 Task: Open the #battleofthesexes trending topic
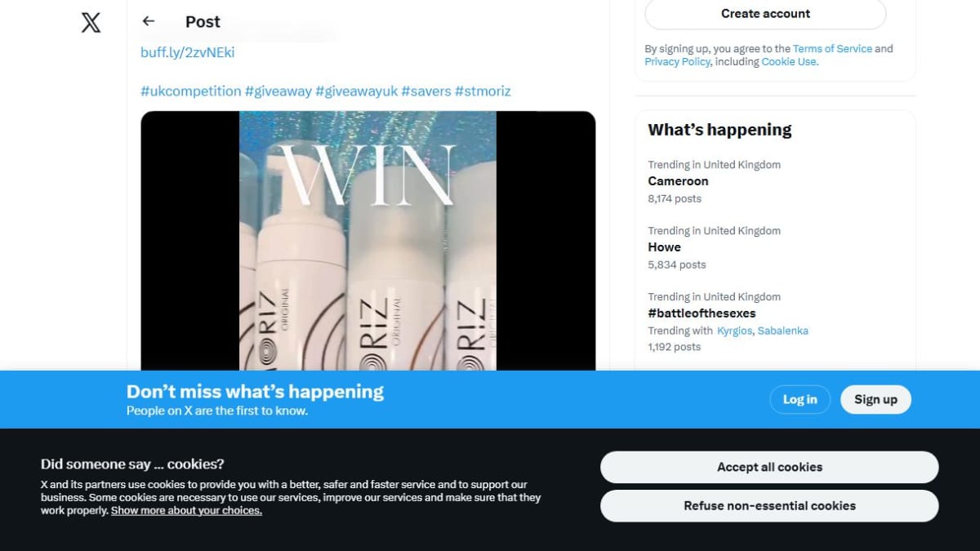774,322
